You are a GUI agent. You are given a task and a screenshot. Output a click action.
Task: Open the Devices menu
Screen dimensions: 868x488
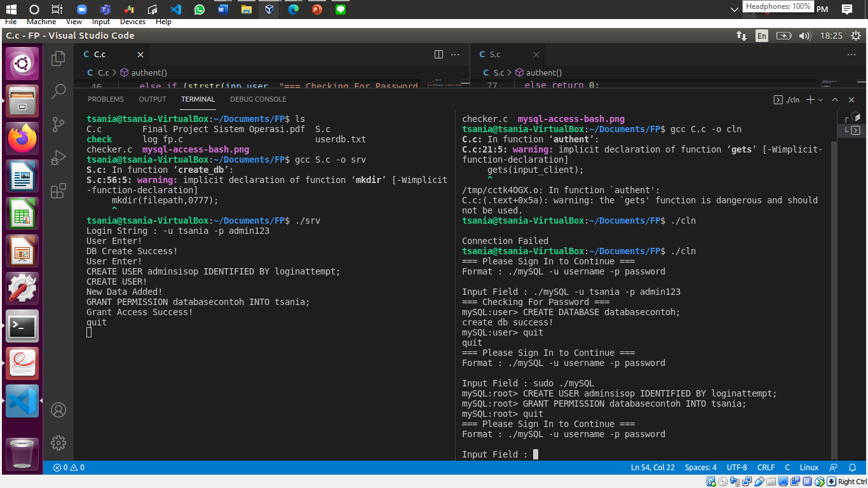133,21
